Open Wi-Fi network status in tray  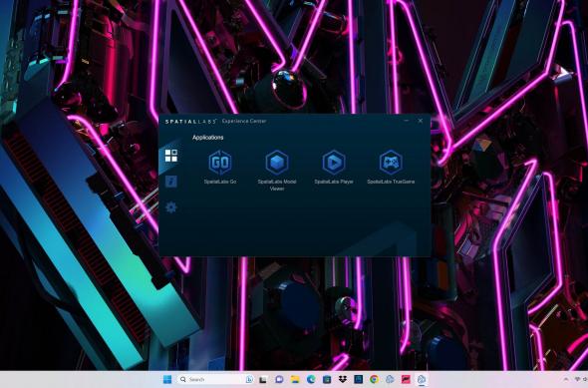(x=578, y=380)
